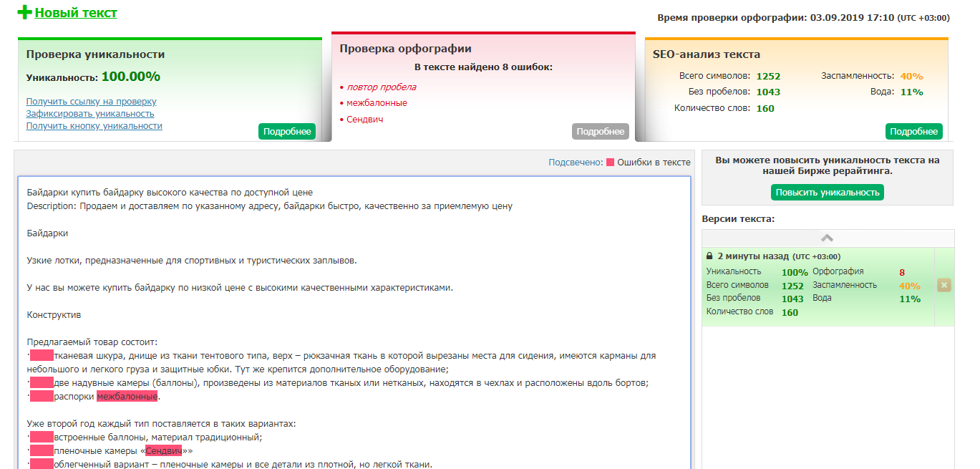Click the lock icon on version entry
980x469 pixels.
click(709, 256)
